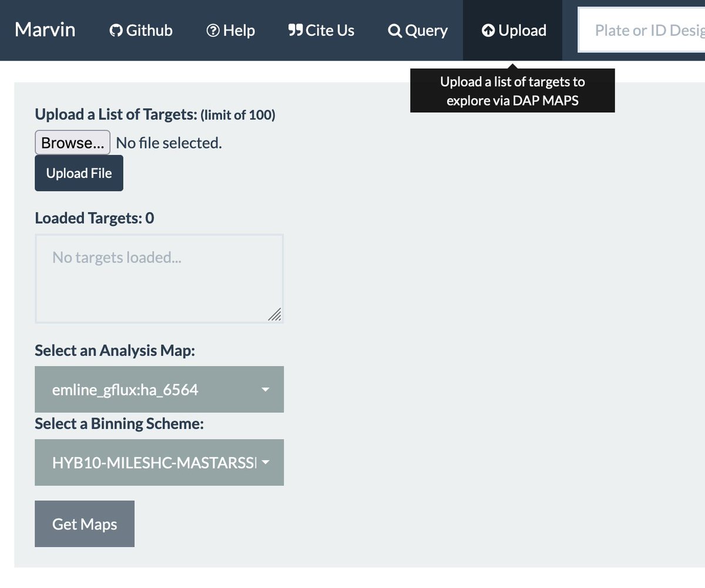Click the 'Upload a List of Targets:' label
The width and height of the screenshot is (705, 588).
(116, 115)
